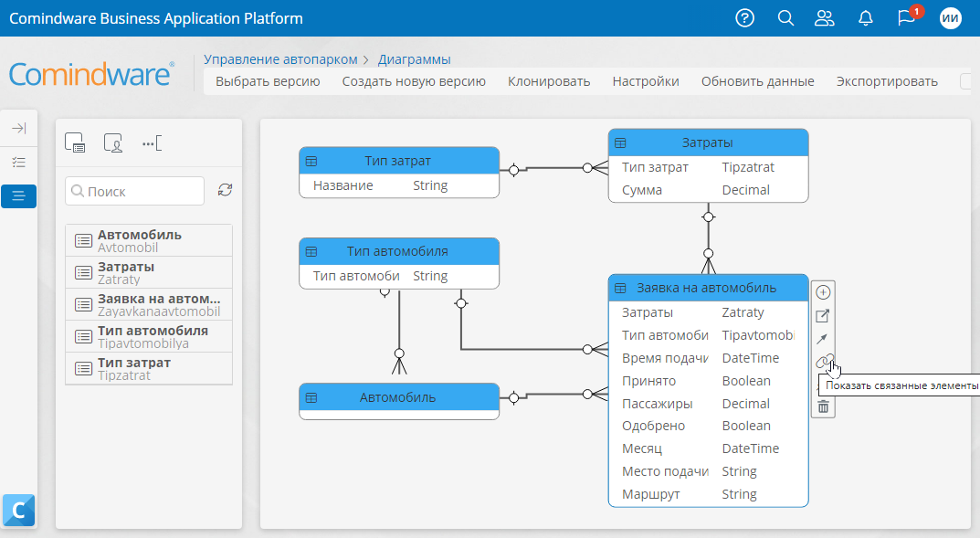
Task: Focus the Поиск search field
Action: 134,191
